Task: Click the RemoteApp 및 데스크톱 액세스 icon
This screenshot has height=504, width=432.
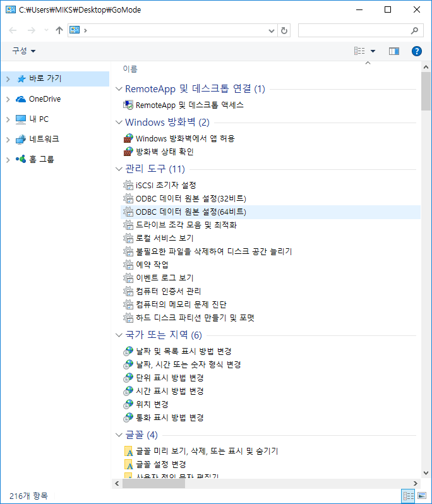Action: 128,105
